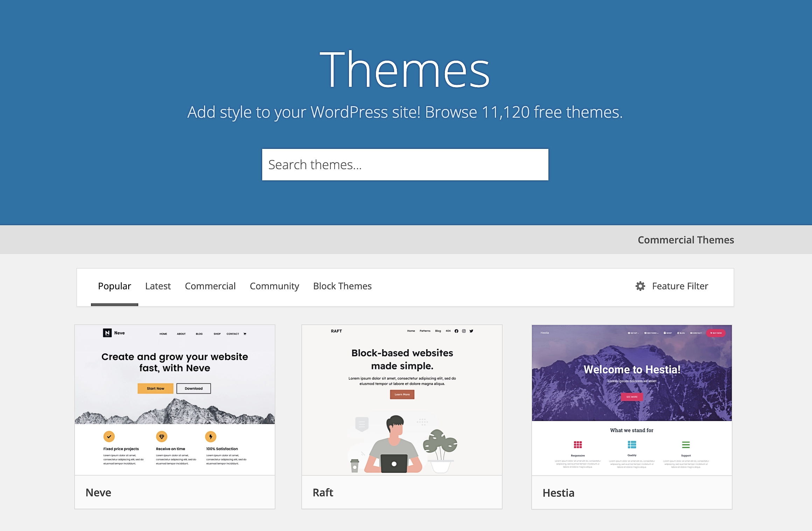Click the Community tab
The width and height of the screenshot is (812, 531).
tap(274, 286)
